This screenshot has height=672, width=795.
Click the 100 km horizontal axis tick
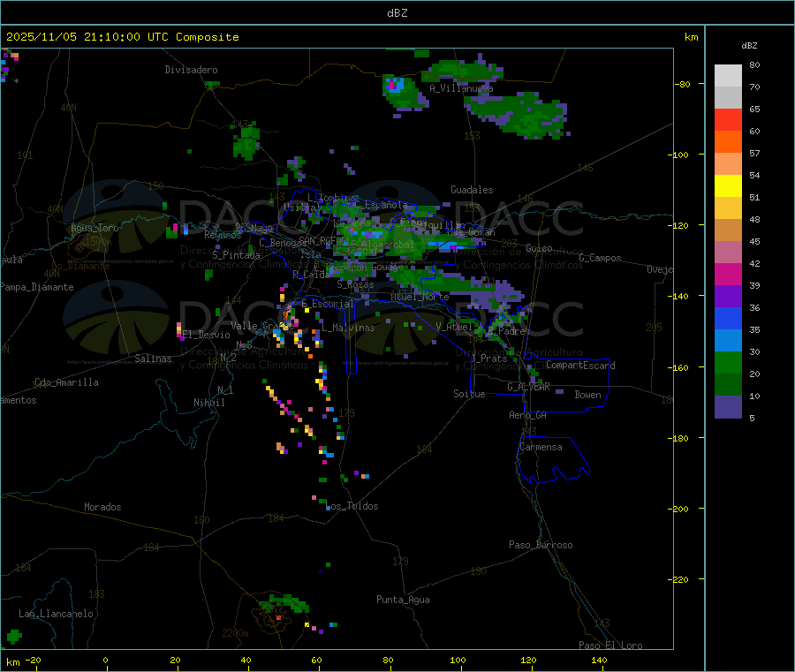tap(458, 660)
